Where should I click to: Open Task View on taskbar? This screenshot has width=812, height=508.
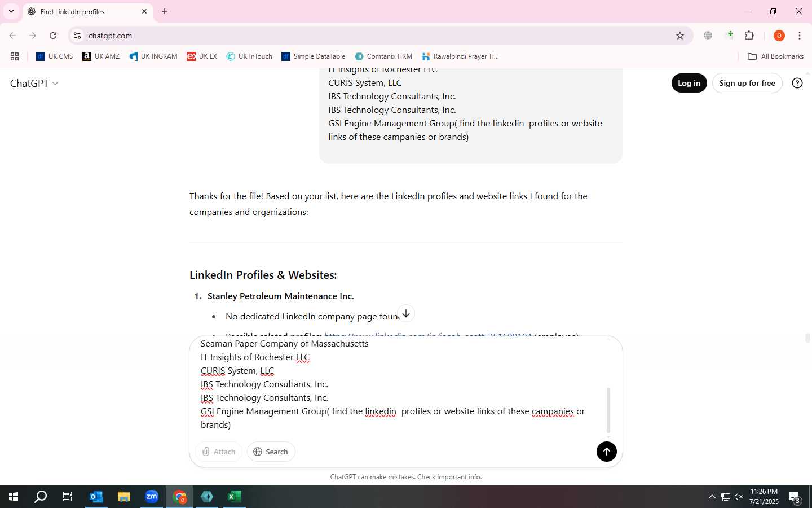point(68,497)
